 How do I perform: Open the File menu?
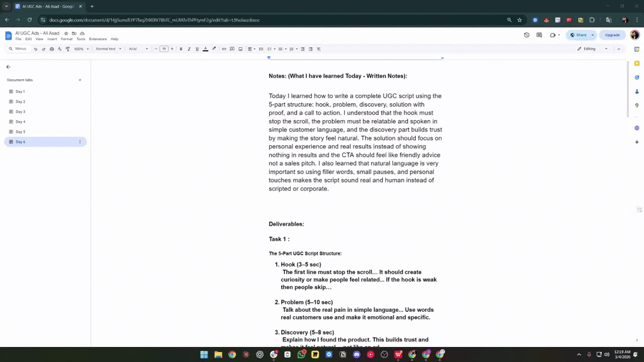(18, 39)
